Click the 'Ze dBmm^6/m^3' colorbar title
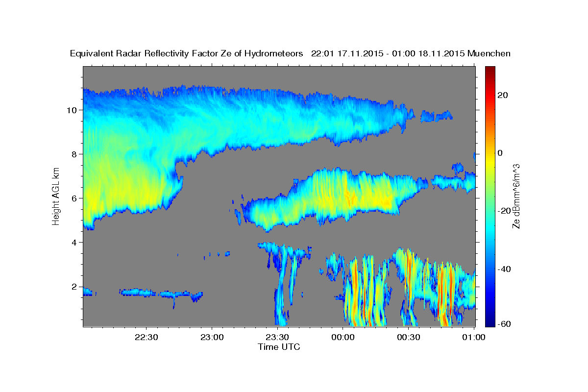 pos(516,196)
